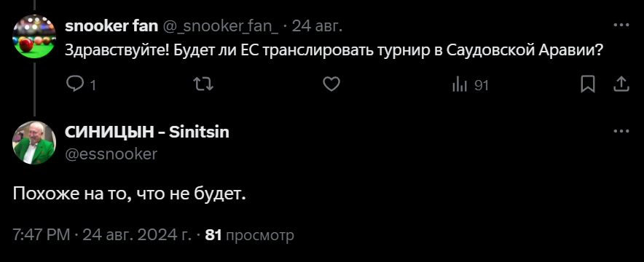The height and width of the screenshot is (262, 644).
Task: Share the tweet via the upload arrow icon
Action: 621,85
